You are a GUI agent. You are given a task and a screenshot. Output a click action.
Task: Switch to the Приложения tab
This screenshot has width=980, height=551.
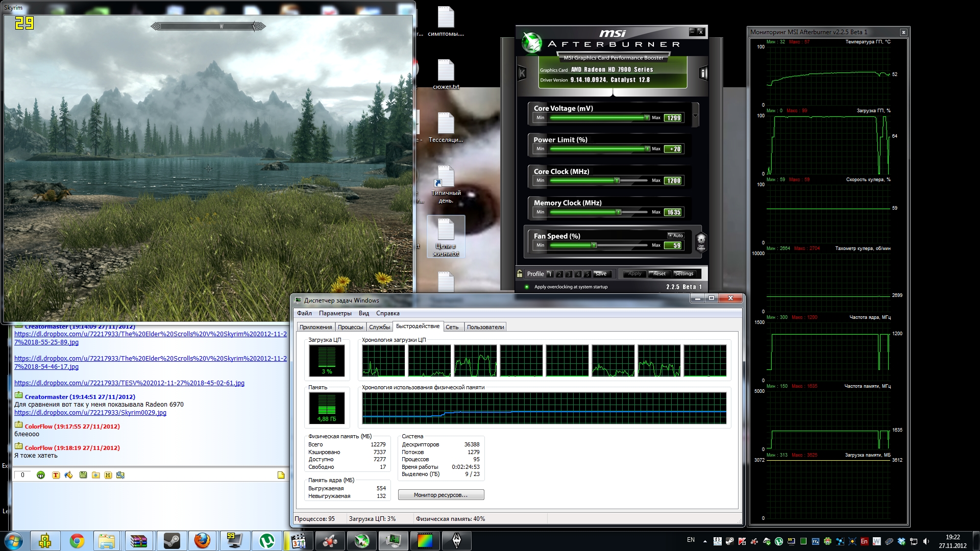pyautogui.click(x=315, y=327)
